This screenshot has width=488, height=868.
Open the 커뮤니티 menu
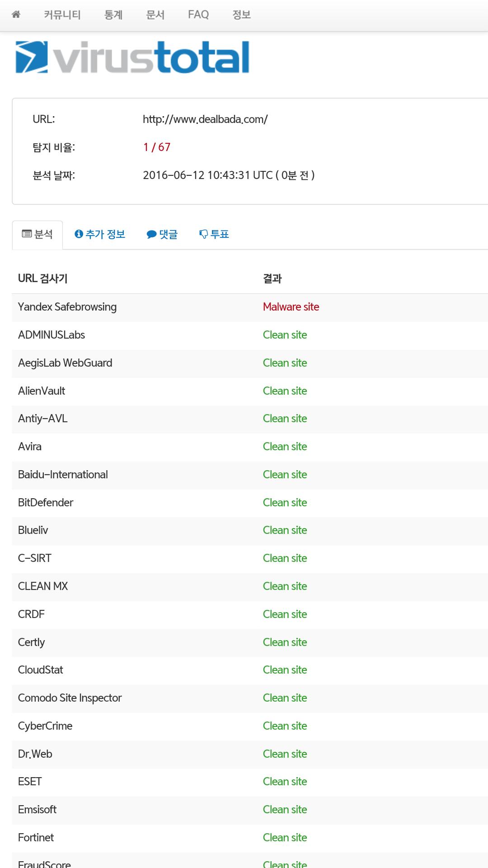[x=62, y=15]
